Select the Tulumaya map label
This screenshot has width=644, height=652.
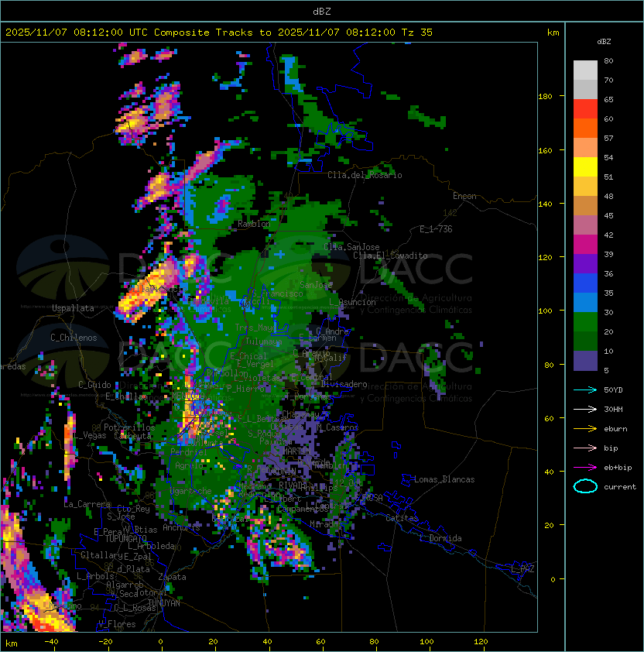(x=264, y=341)
